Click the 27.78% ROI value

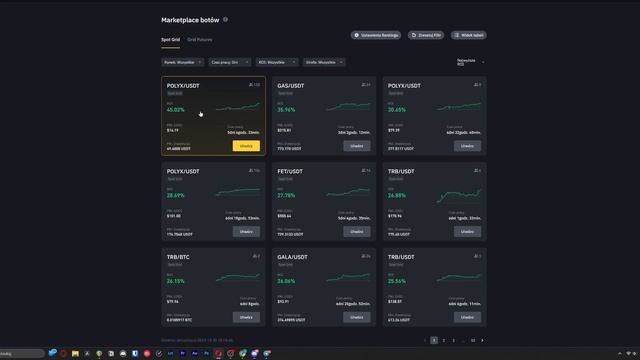click(x=286, y=196)
